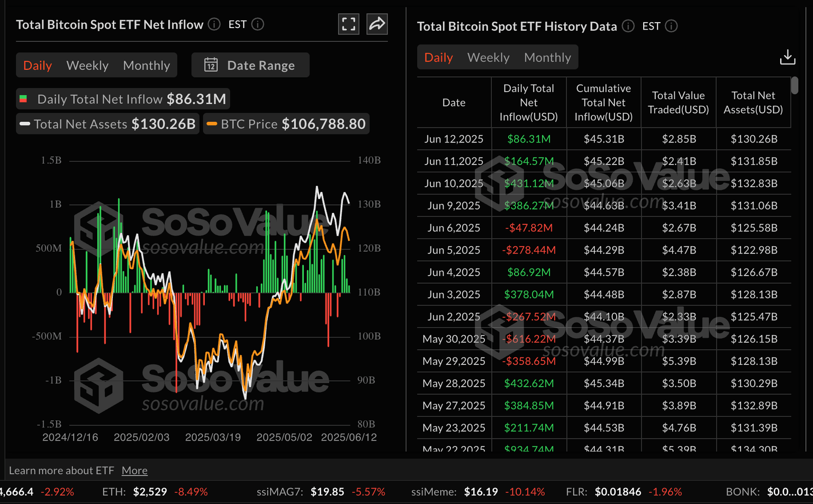Click the $86.31M inflow value in the history table
This screenshot has height=504, width=813.
[529, 139]
